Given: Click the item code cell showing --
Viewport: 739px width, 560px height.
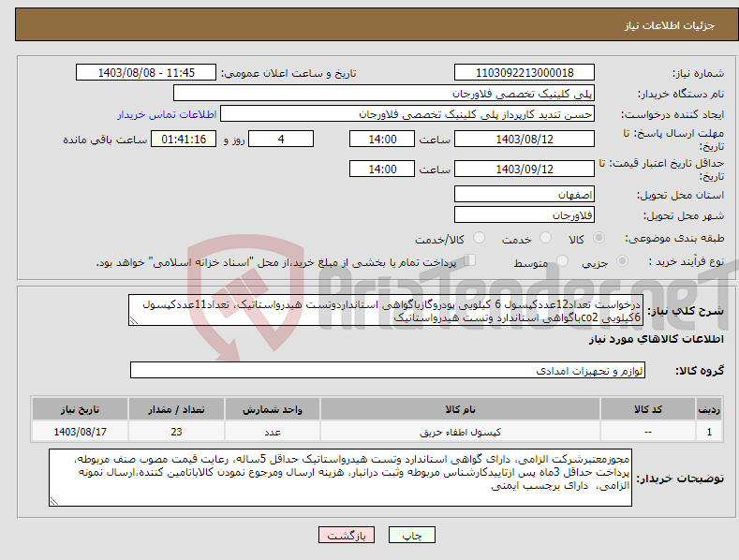Looking at the screenshot, I should pos(648,432).
